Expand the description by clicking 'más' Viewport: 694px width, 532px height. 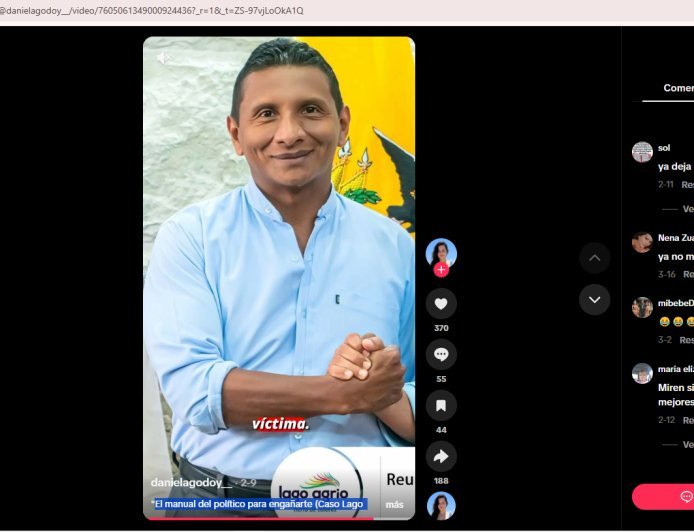[394, 505]
